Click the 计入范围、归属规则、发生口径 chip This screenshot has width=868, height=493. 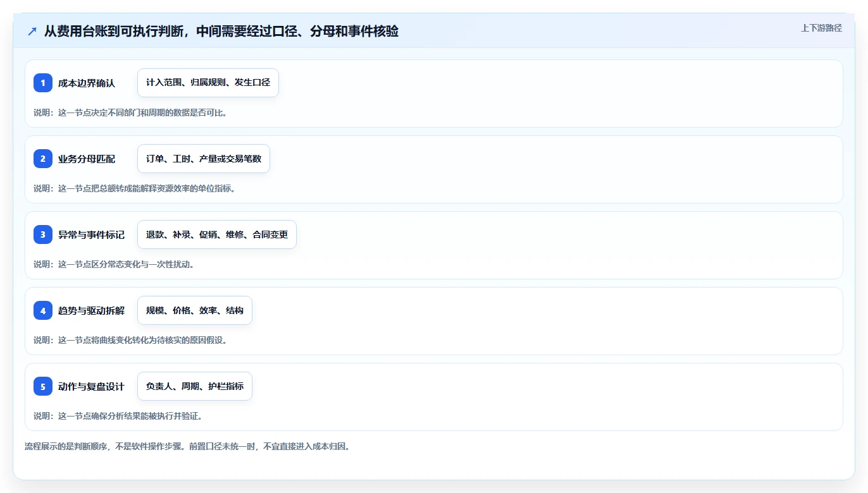(208, 83)
